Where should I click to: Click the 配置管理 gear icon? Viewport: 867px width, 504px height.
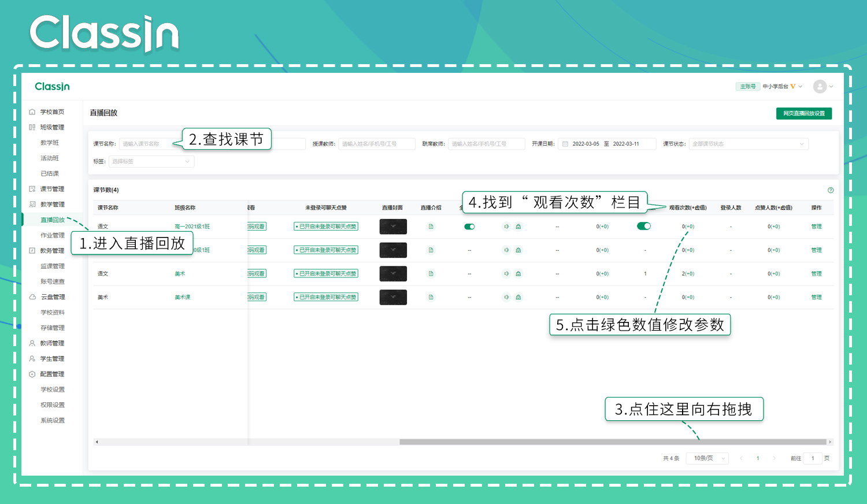(x=32, y=374)
